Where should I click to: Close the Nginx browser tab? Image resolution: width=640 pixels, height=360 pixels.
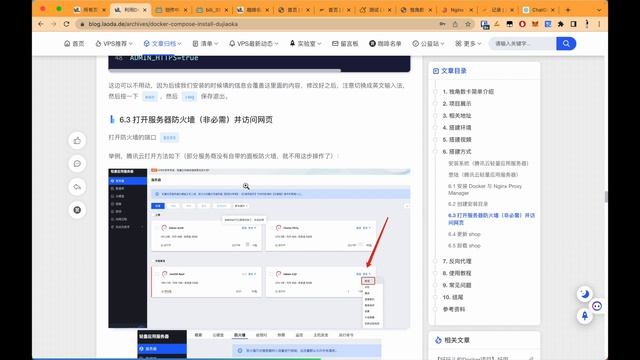(471, 9)
